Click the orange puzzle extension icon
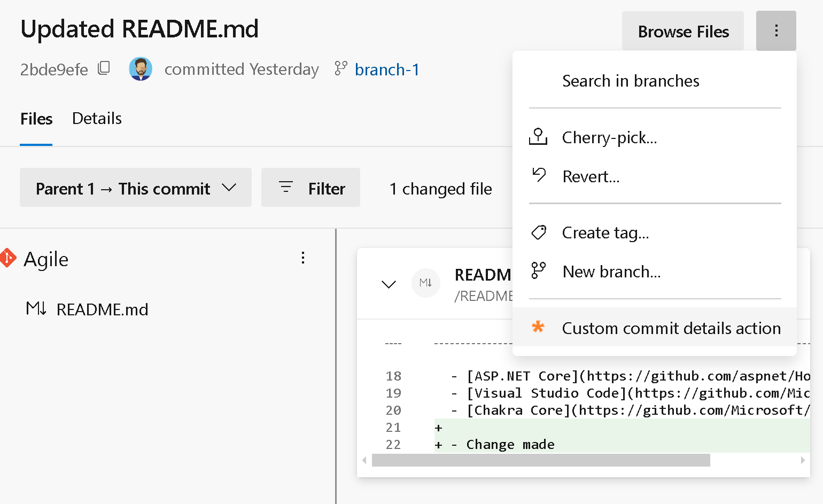Image resolution: width=823 pixels, height=504 pixels. 538,327
